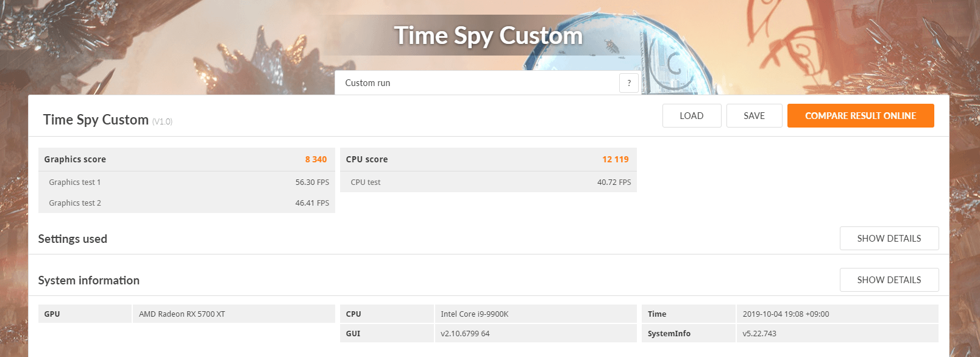
Task: Click the AMD Radeon RX 5700 XT entry
Action: click(x=182, y=314)
